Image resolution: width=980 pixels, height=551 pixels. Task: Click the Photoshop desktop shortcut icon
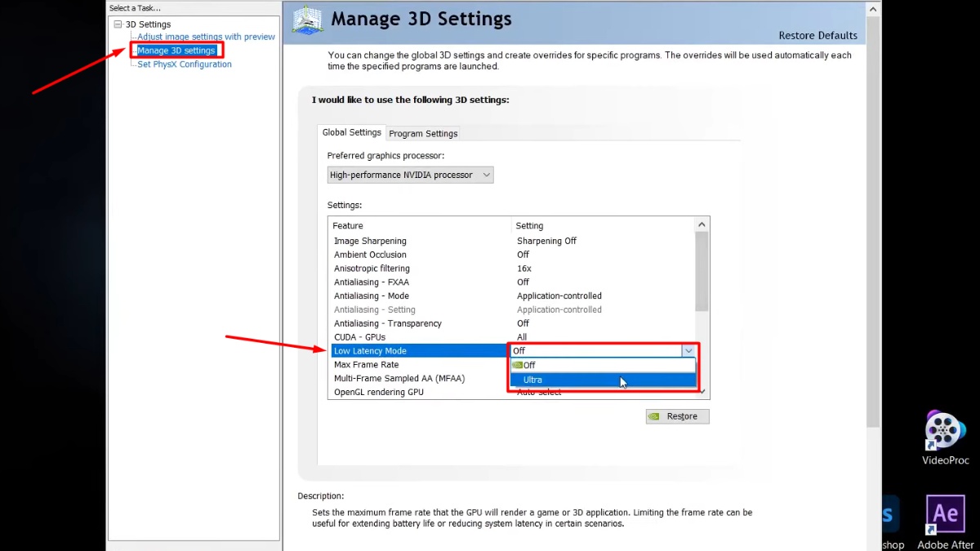coord(889,515)
